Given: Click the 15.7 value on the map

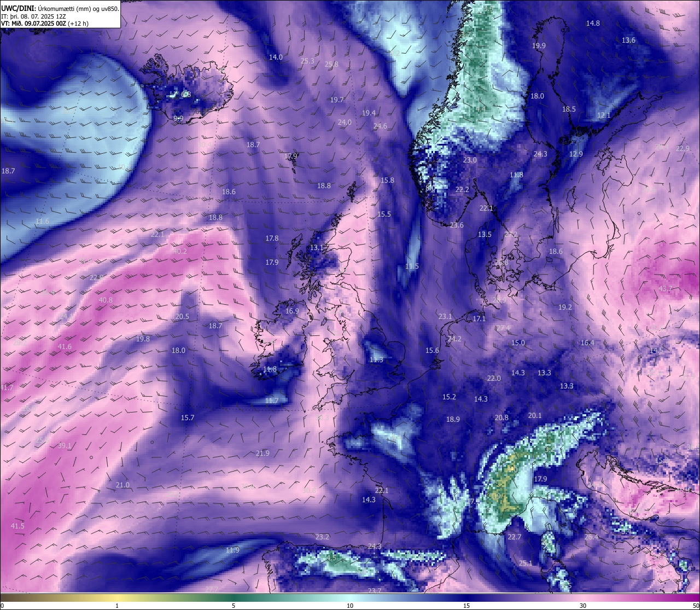Looking at the screenshot, I should (187, 418).
